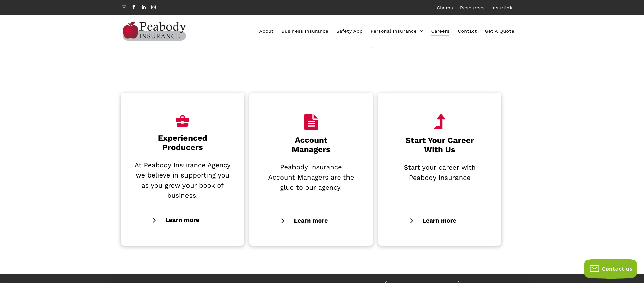Click the chevron beside Account Managers Learn more
Screen dimensions: 644x283
(283, 221)
